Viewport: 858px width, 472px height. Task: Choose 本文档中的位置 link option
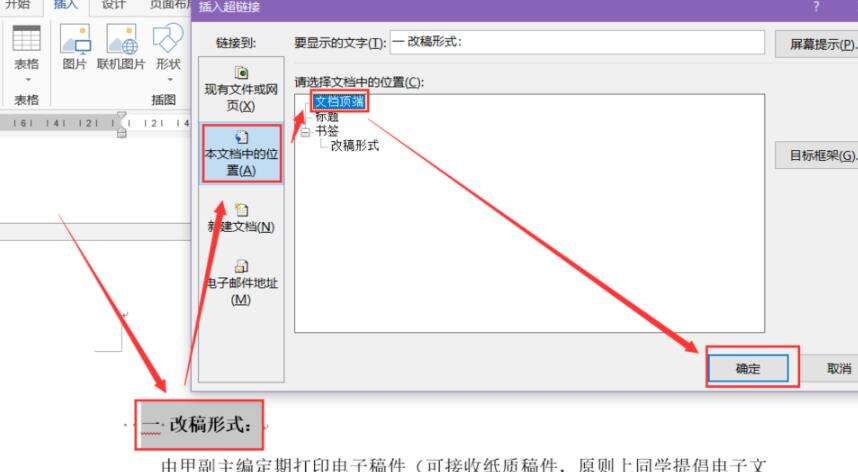coord(241,154)
